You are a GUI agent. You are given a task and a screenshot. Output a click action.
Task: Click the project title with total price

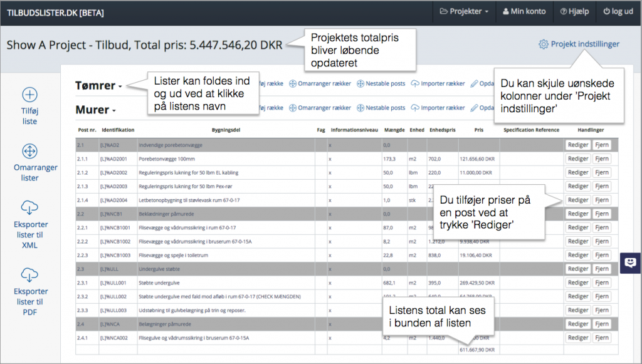(x=145, y=45)
